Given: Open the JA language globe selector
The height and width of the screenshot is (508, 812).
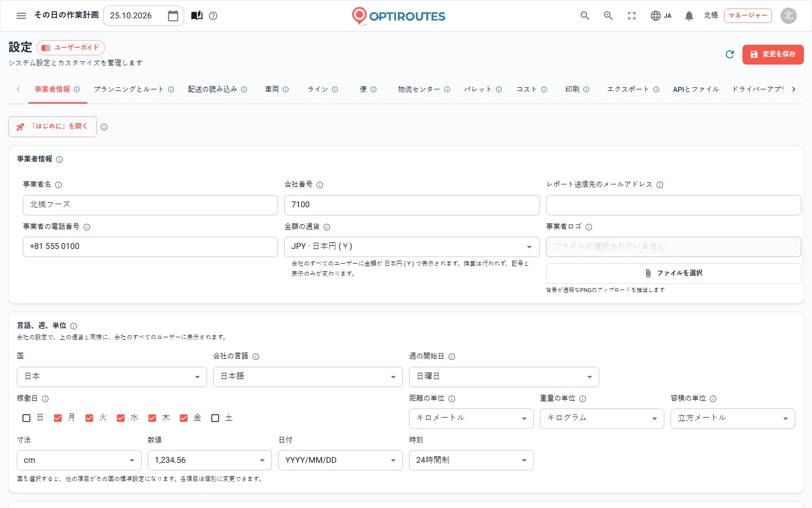Looking at the screenshot, I should tap(661, 16).
